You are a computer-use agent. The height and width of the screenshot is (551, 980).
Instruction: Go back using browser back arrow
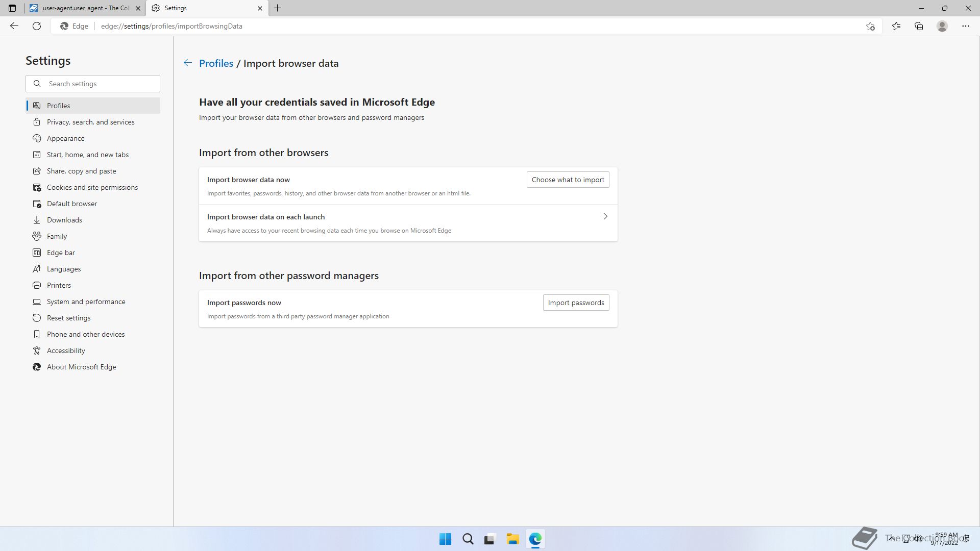coord(14,26)
